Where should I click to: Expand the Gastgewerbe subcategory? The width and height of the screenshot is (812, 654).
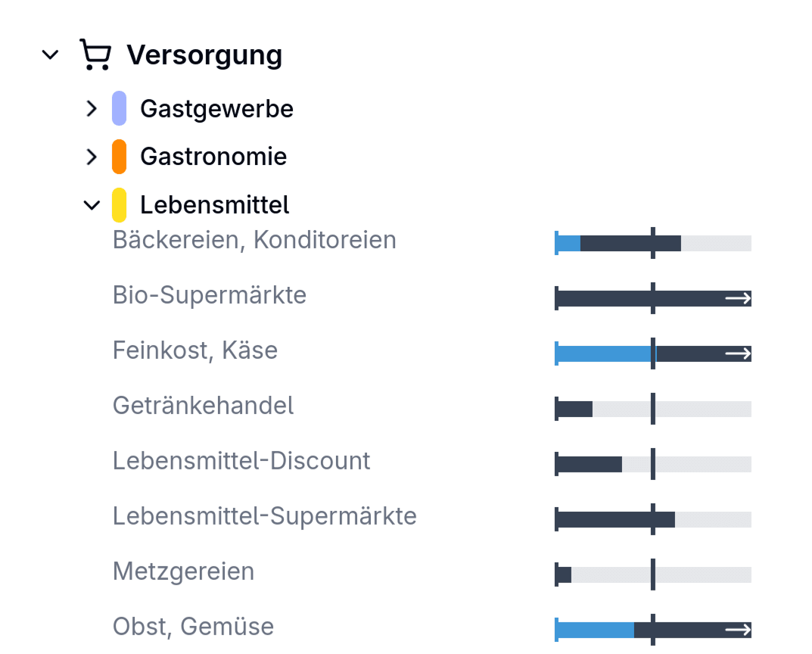(x=91, y=107)
